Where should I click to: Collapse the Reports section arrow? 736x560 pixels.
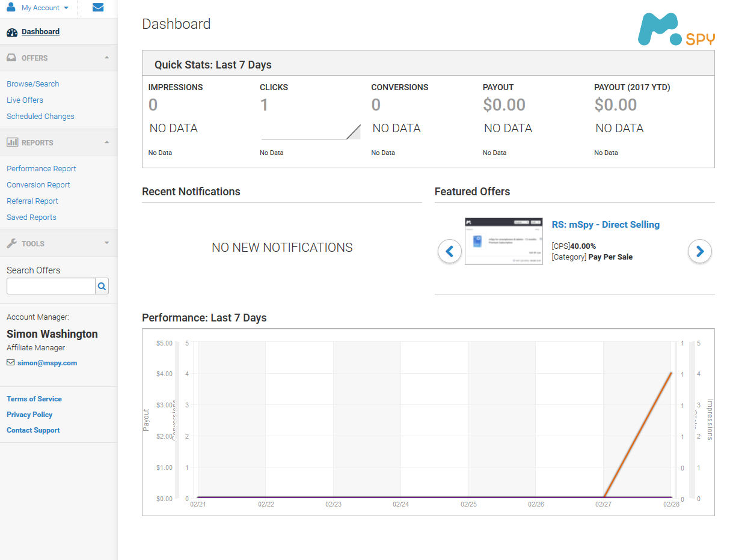point(106,142)
